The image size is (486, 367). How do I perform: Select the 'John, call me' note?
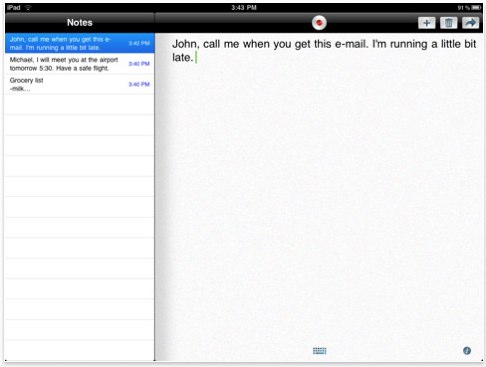pos(80,43)
